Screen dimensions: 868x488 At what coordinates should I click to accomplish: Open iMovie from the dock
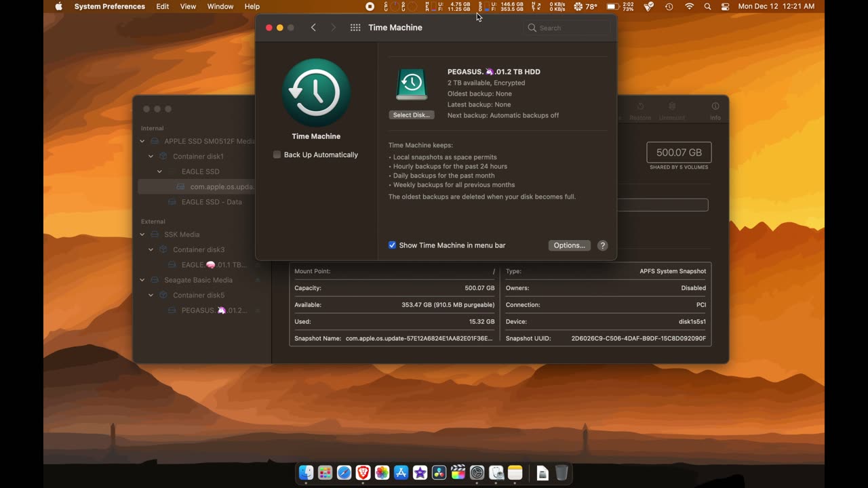(420, 473)
